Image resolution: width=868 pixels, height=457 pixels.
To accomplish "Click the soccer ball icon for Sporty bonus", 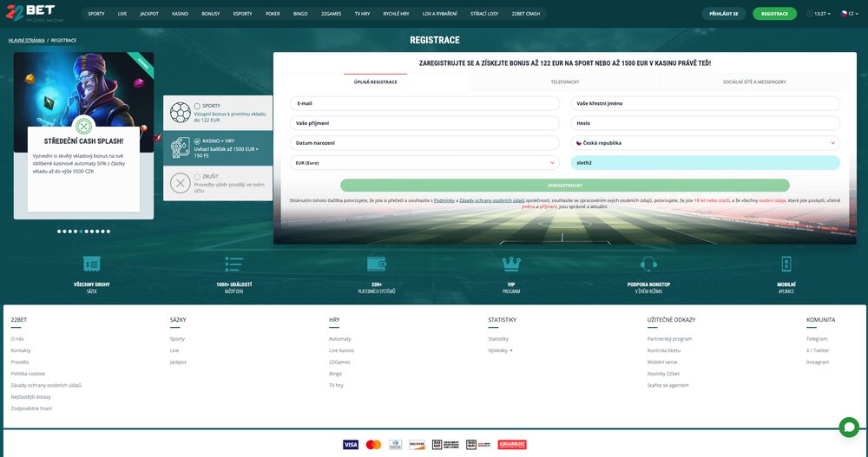I will (x=181, y=113).
